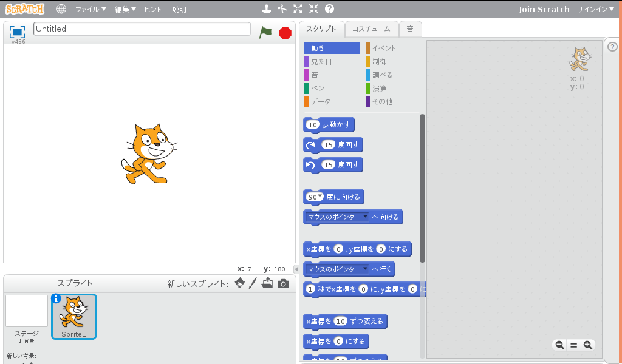Reset scripts area zoom
Viewport: 622px width, 364px height.
tap(573, 345)
